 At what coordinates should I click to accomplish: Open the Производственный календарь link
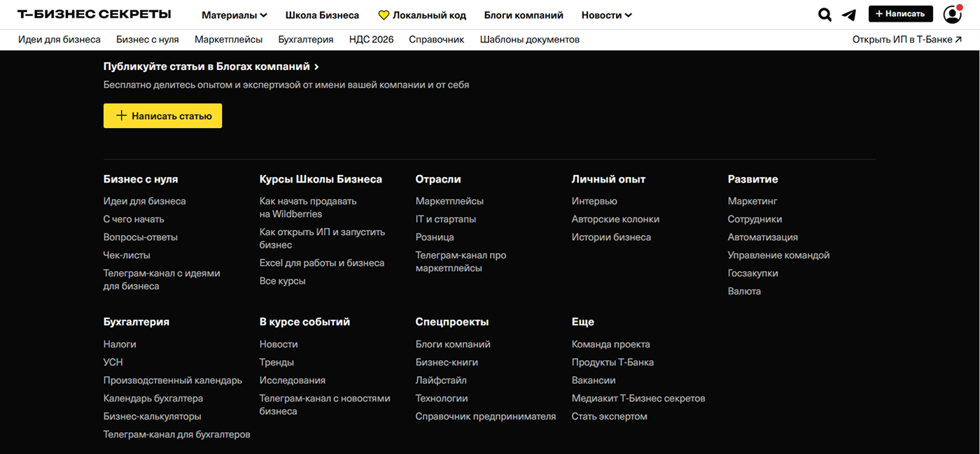point(173,381)
